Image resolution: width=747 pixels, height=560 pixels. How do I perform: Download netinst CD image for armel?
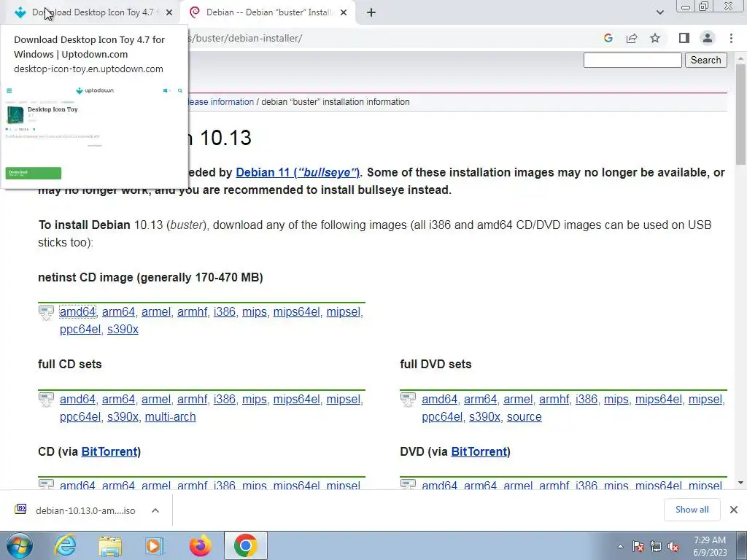(x=156, y=312)
